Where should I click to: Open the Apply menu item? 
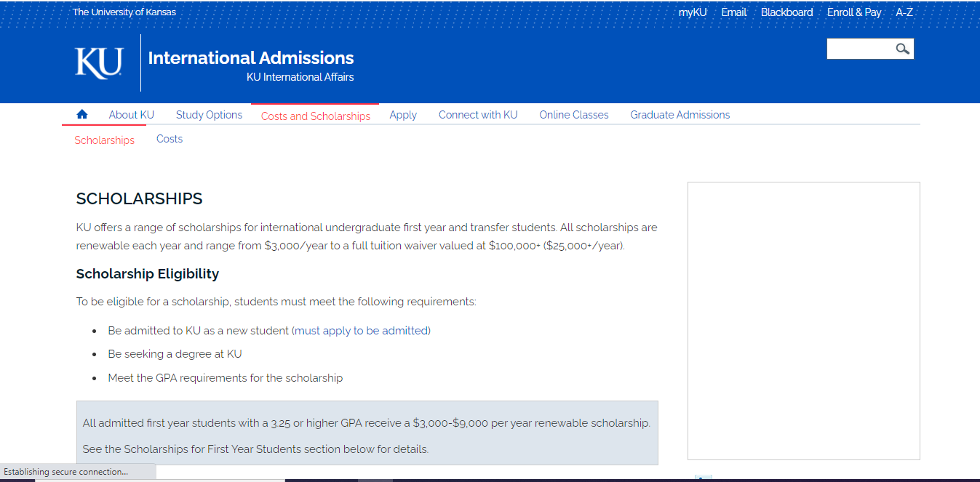click(403, 115)
